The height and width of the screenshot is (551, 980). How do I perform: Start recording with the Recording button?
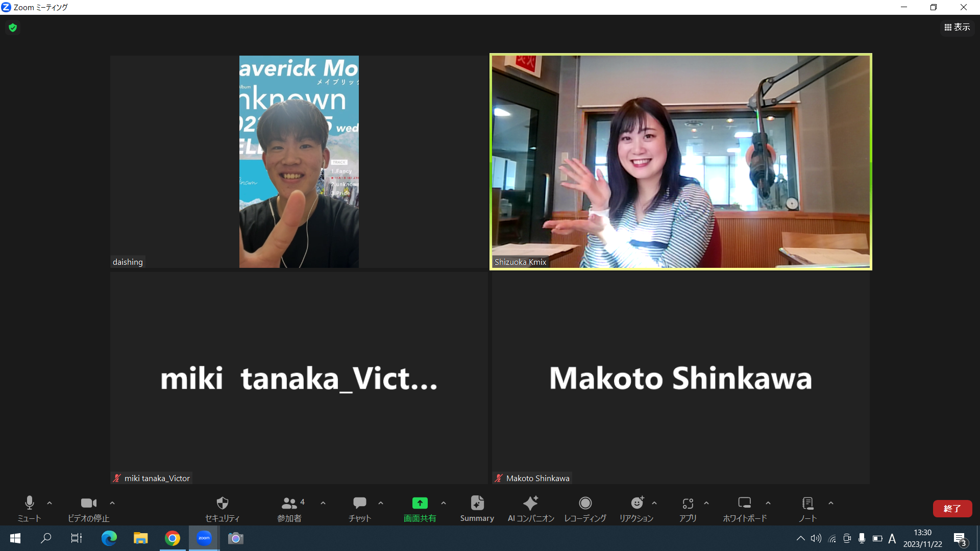pos(585,504)
